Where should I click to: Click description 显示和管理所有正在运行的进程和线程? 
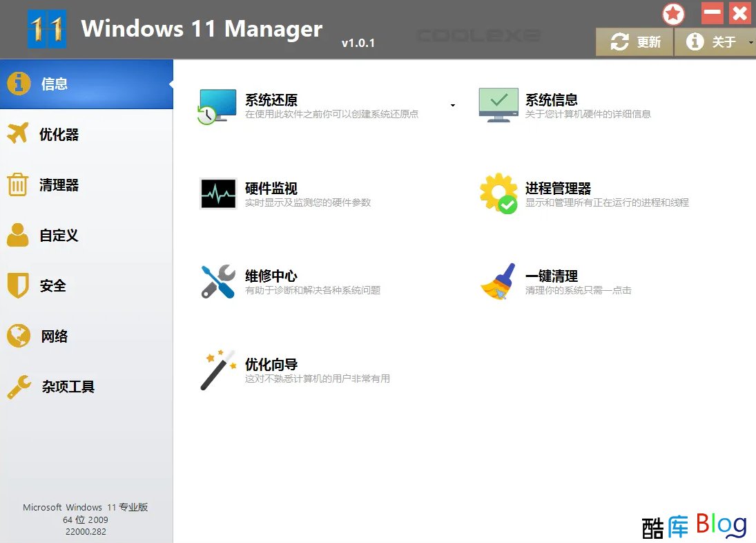click(607, 202)
